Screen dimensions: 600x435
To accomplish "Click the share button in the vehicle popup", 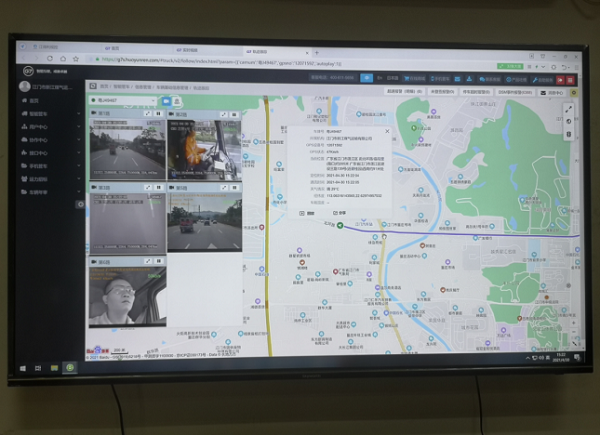I will (339, 213).
